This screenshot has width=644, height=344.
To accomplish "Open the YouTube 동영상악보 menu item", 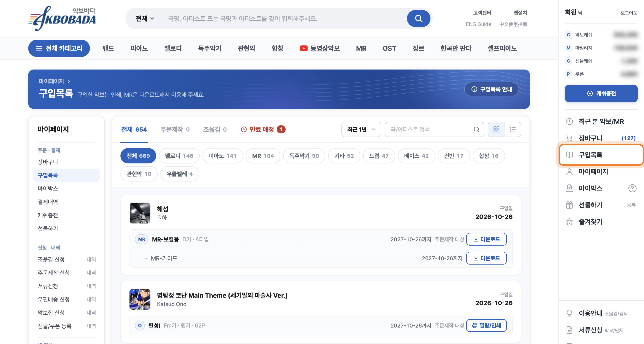I will click(x=320, y=48).
